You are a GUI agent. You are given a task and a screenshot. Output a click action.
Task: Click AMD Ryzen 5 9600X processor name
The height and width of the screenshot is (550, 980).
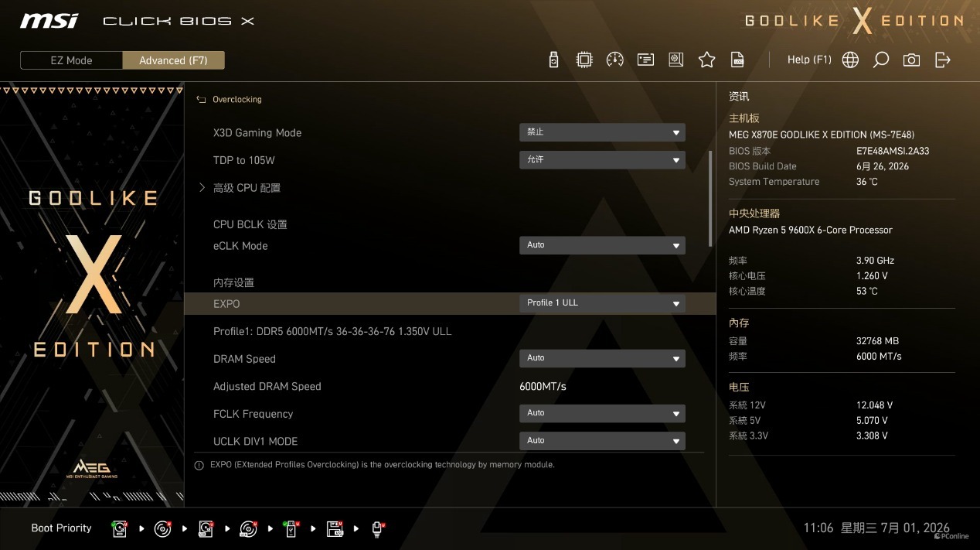pos(811,230)
